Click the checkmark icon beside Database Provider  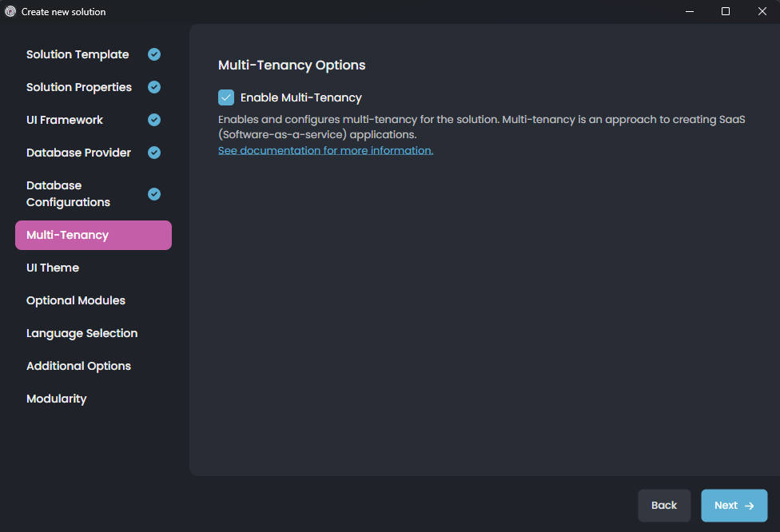[153, 153]
